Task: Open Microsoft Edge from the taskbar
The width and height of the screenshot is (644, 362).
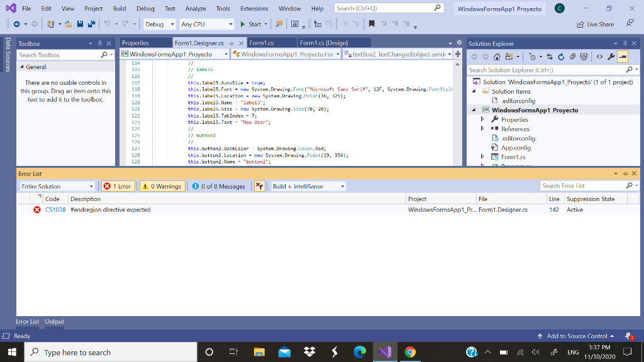Action: (x=360, y=352)
